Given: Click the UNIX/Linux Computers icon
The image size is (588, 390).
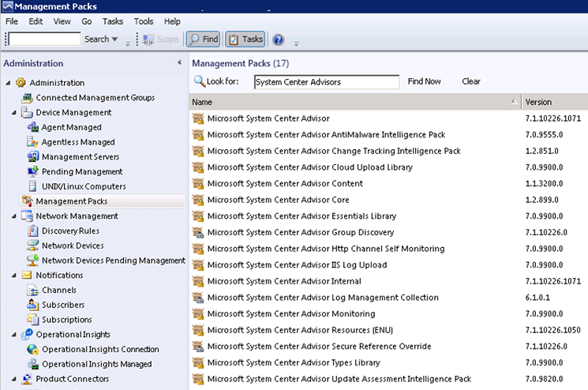Looking at the screenshot, I should tap(33, 186).
